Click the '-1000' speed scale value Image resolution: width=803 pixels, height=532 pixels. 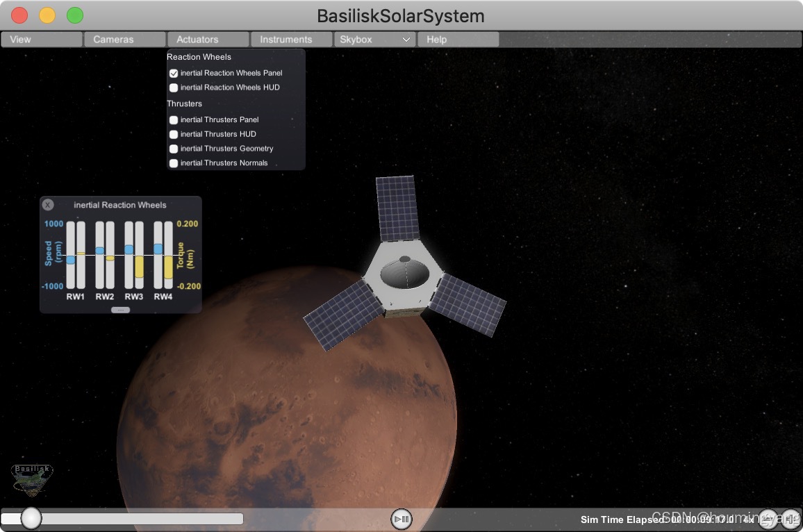click(52, 286)
